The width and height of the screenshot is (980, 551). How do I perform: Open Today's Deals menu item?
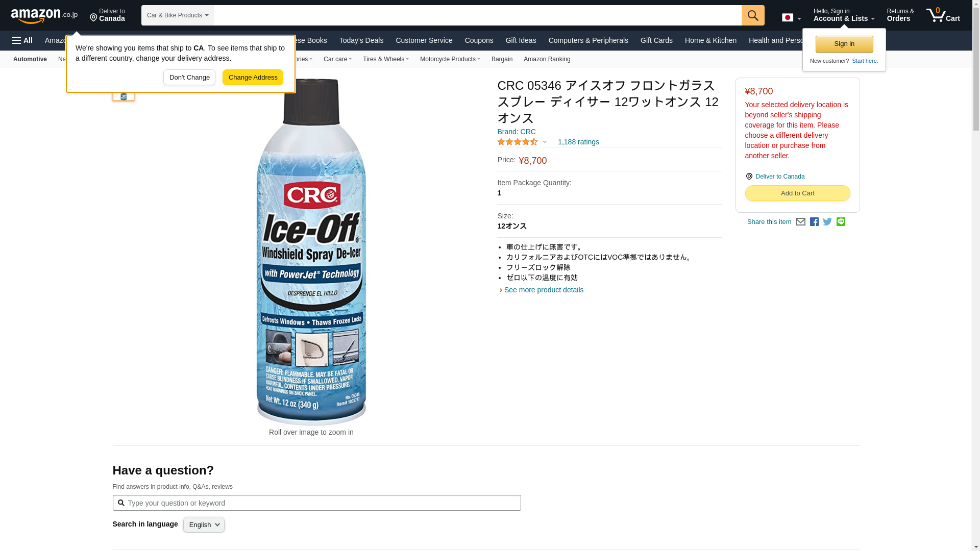(361, 40)
